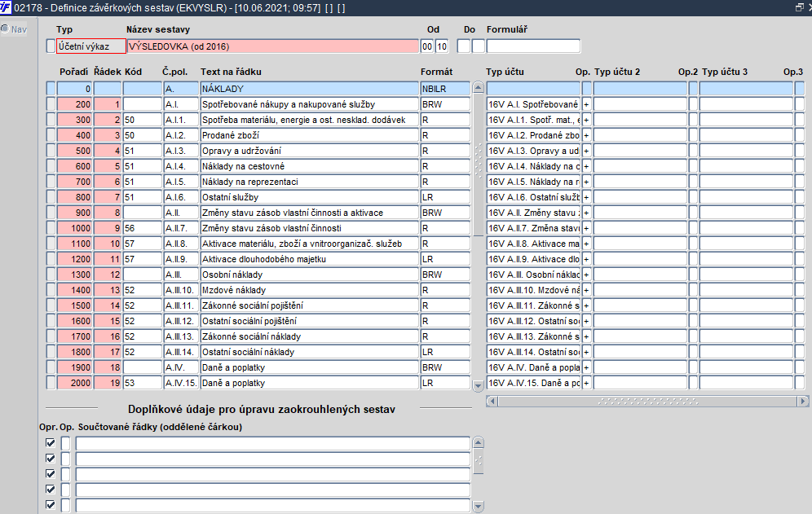
Task: Click the text cell 'Náklady na reprezentaci'
Action: tap(310, 182)
